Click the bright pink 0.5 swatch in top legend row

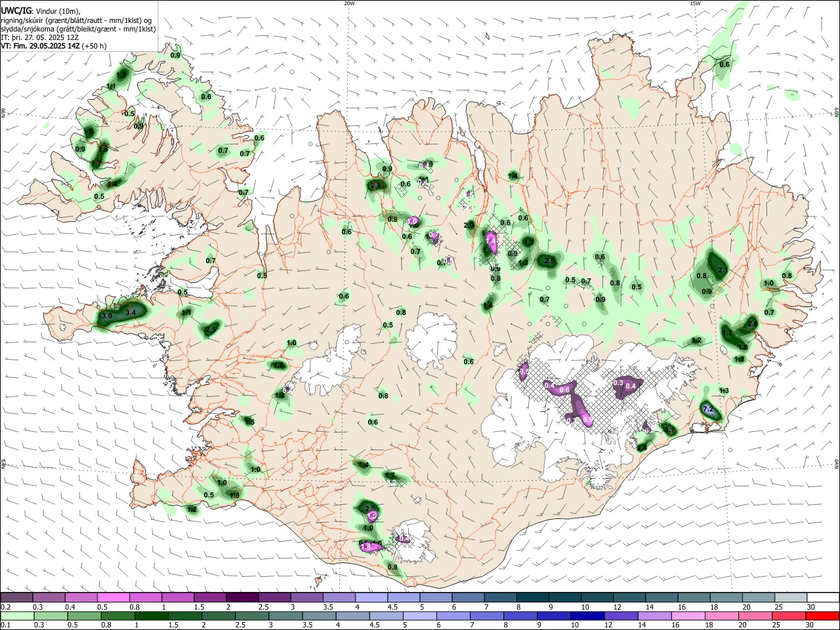(x=113, y=598)
